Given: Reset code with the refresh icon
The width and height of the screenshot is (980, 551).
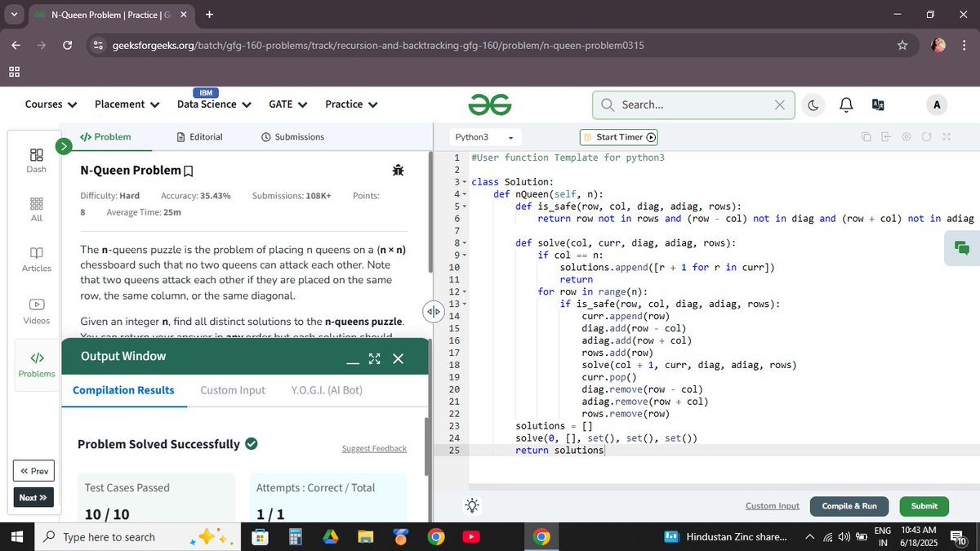Looking at the screenshot, I should (x=926, y=137).
